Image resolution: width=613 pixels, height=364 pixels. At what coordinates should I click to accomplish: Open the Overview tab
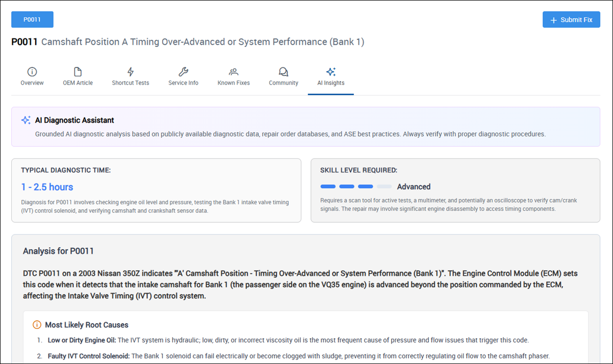pos(32,76)
